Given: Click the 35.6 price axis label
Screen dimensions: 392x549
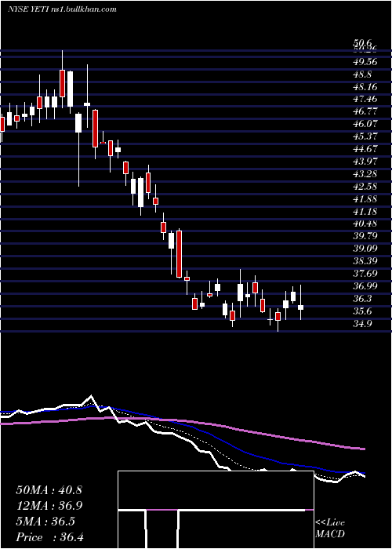Looking at the screenshot, I should (363, 311).
